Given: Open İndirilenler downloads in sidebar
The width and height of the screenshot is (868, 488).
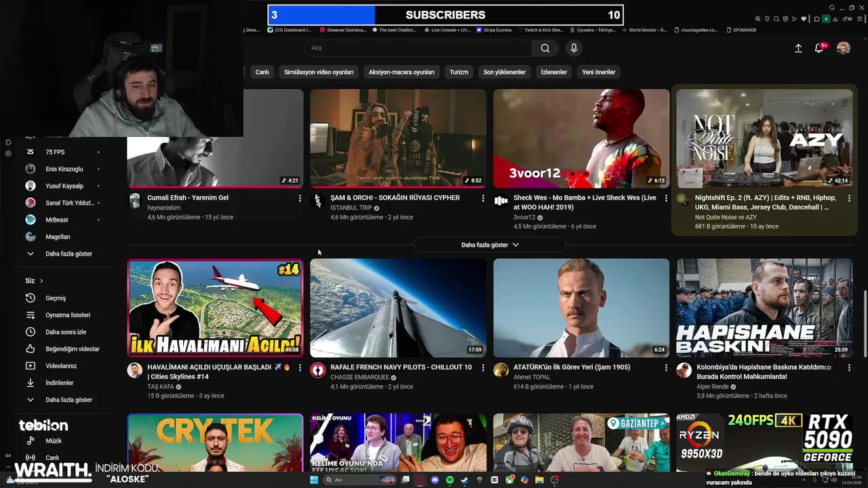Looking at the screenshot, I should coord(64,383).
